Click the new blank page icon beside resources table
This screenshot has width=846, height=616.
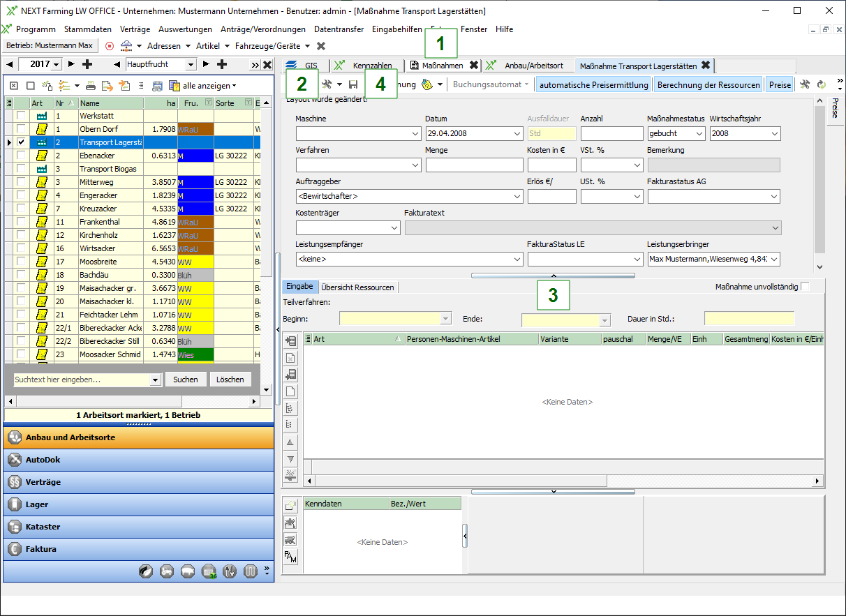(291, 391)
